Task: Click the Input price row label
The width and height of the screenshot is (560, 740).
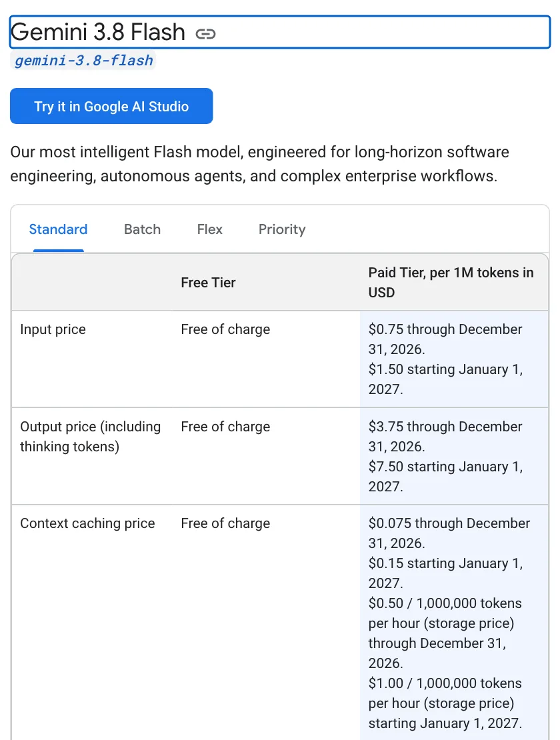Action: (53, 329)
